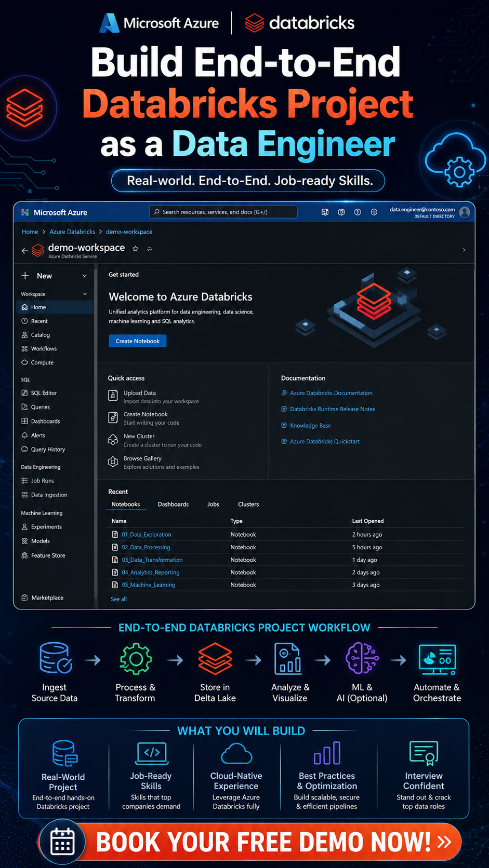Click the See all link
Image resolution: width=489 pixels, height=868 pixels.
118,599
